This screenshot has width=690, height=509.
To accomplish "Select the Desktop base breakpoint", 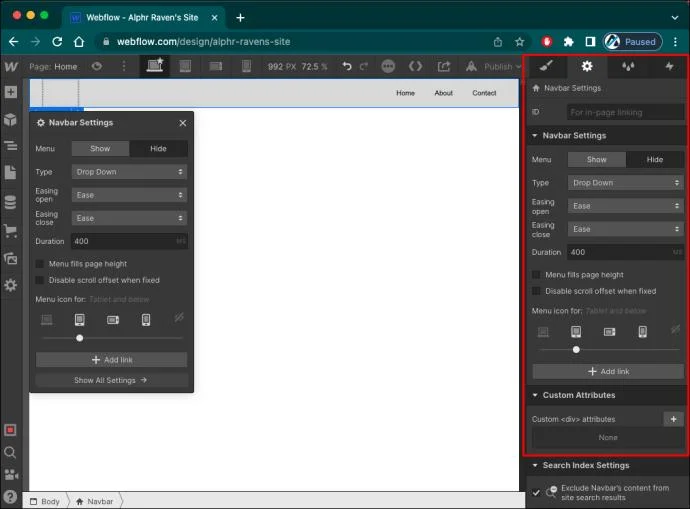I will [155, 66].
